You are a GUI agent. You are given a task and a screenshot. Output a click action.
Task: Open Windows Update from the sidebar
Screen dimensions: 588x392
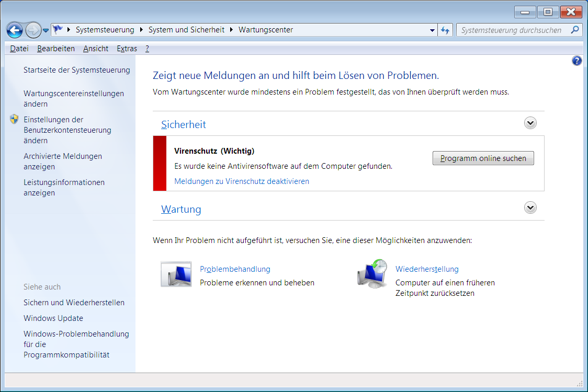tap(53, 318)
